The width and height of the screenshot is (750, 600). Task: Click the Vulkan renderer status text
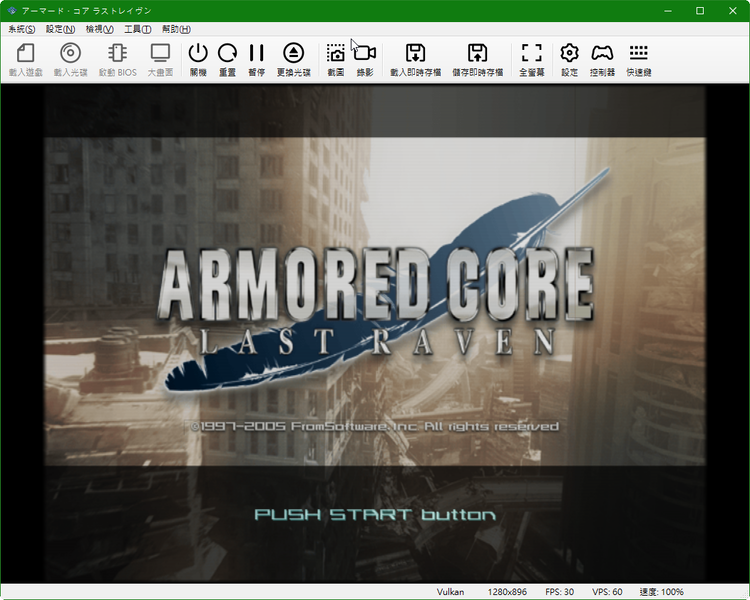coord(450,592)
